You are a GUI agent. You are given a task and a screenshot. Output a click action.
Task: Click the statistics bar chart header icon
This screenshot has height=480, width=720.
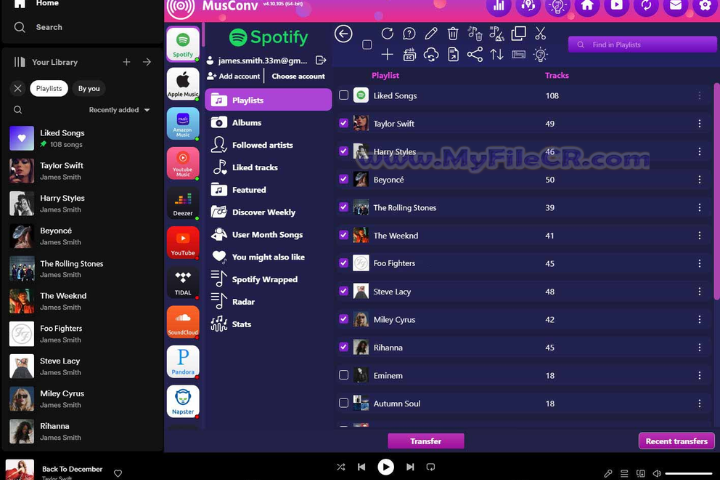pyautogui.click(x=499, y=6)
